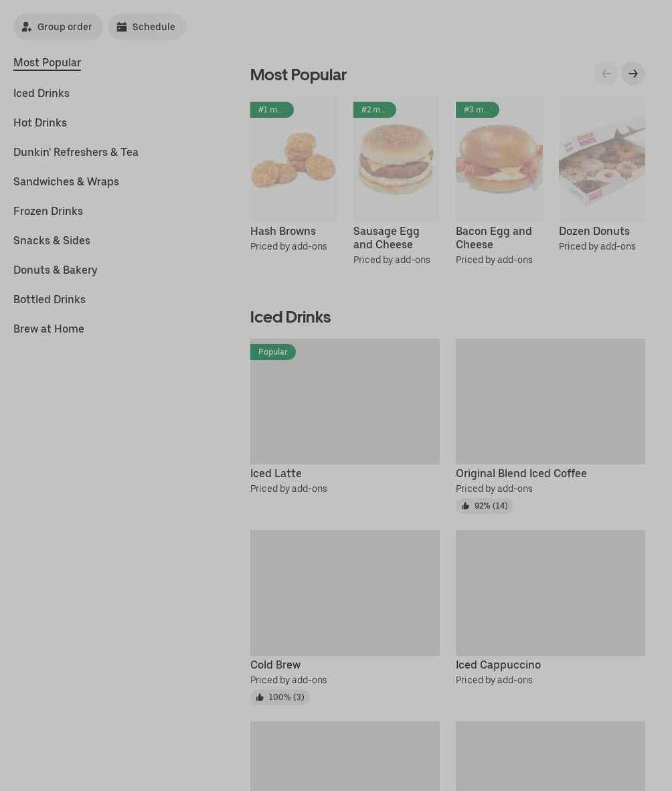Viewport: 672px width, 791px height.
Task: Select the Dozen Donuts image
Action: pyautogui.click(x=602, y=159)
